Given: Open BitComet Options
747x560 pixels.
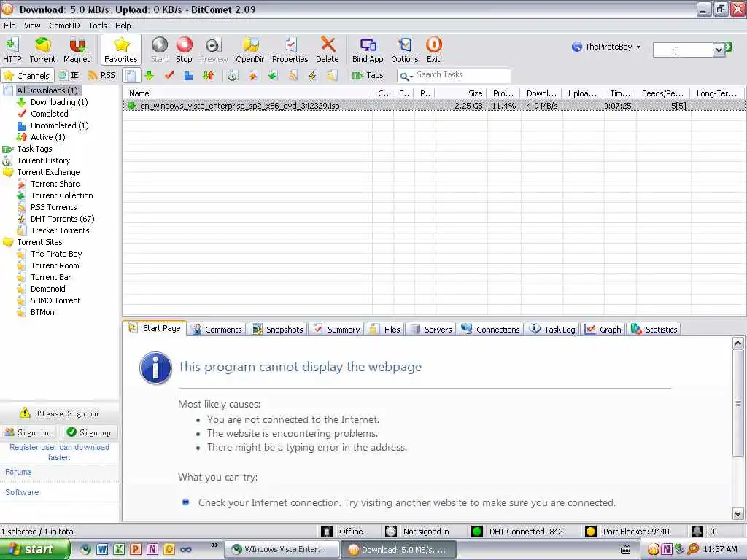Looking at the screenshot, I should pos(404,50).
